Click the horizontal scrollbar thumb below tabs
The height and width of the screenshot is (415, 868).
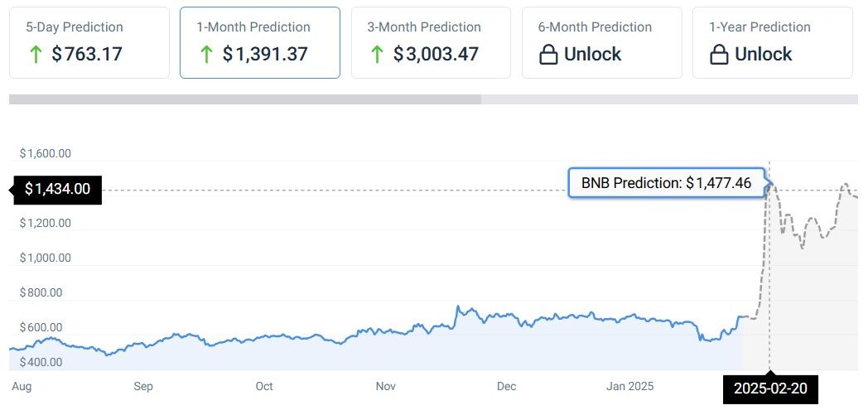coord(244,99)
